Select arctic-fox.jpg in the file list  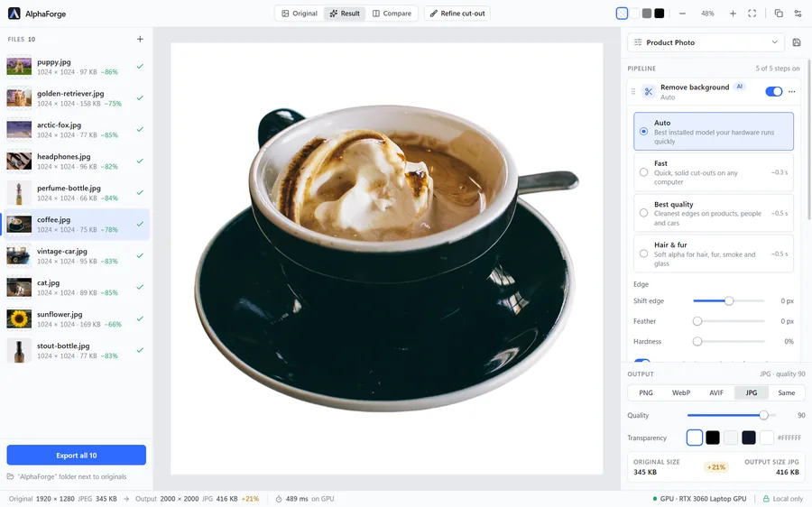pyautogui.click(x=77, y=130)
